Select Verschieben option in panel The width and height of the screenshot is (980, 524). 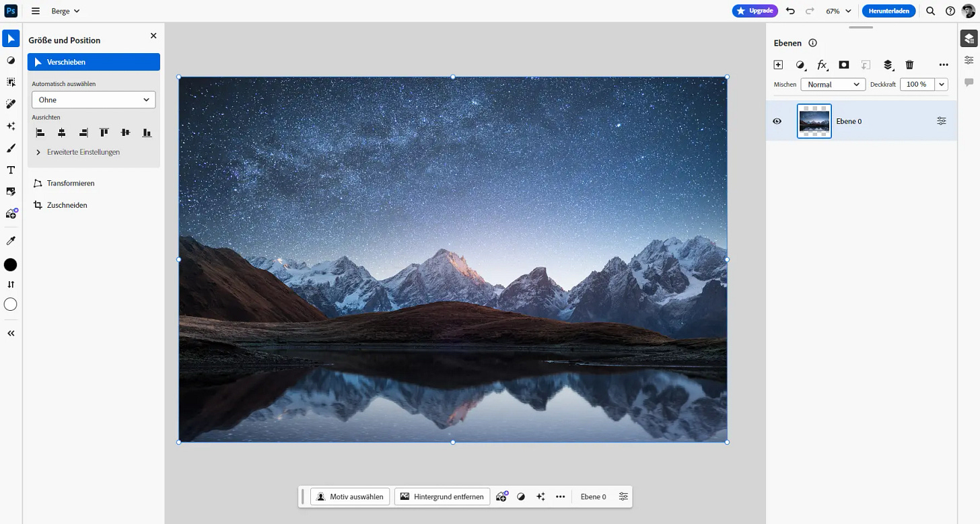(x=94, y=62)
